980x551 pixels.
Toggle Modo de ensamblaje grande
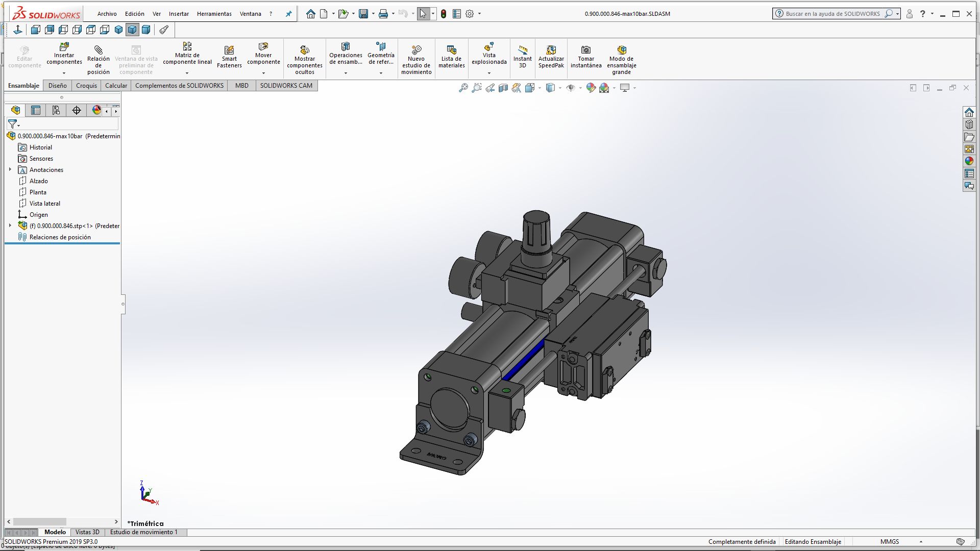click(x=621, y=50)
